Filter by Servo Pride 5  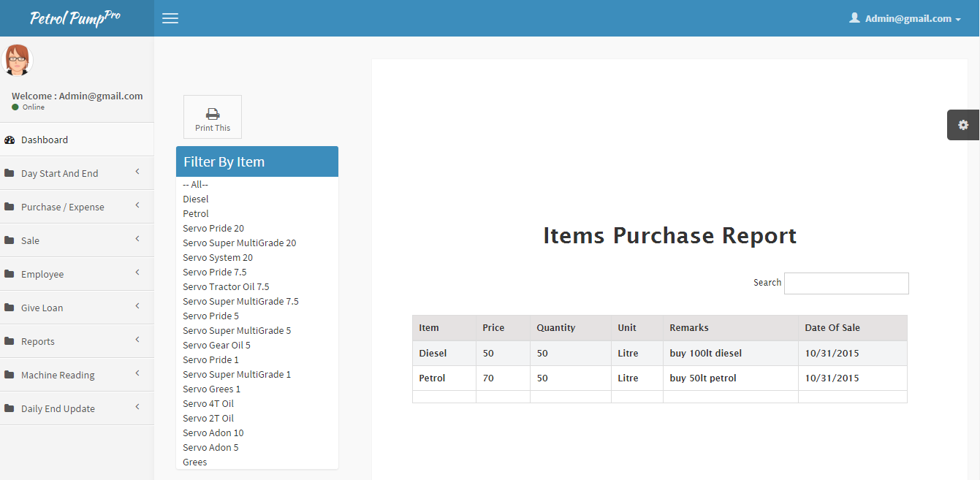coord(211,316)
